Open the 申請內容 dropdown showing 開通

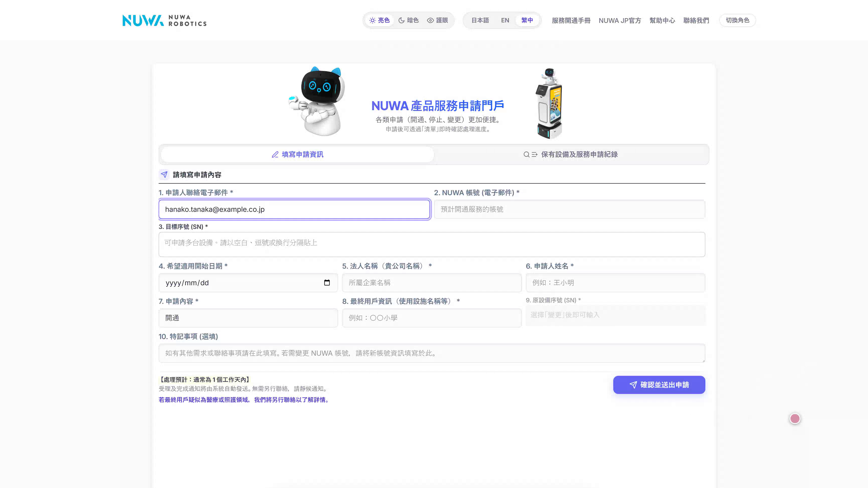click(248, 318)
